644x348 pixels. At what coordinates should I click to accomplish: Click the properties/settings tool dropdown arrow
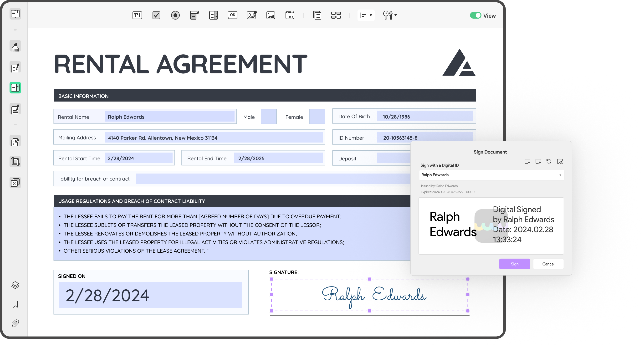tap(395, 15)
